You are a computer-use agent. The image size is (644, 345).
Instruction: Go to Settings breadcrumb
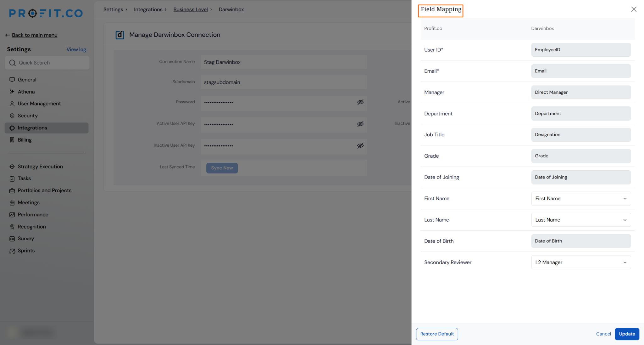(113, 9)
